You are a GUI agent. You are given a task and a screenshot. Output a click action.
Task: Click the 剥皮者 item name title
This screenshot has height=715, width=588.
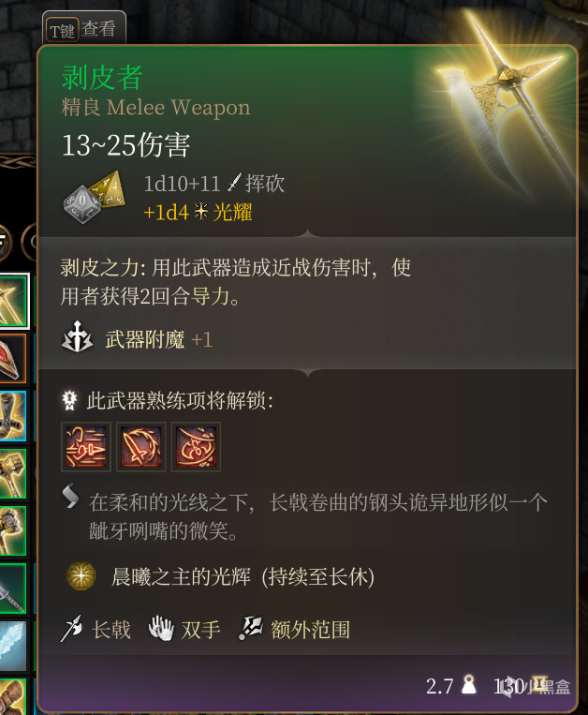coord(102,77)
